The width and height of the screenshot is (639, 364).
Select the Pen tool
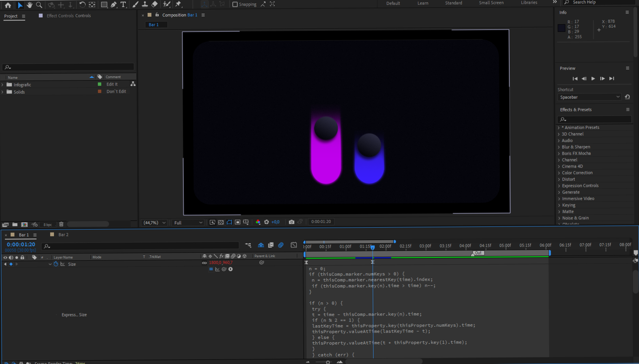114,4
